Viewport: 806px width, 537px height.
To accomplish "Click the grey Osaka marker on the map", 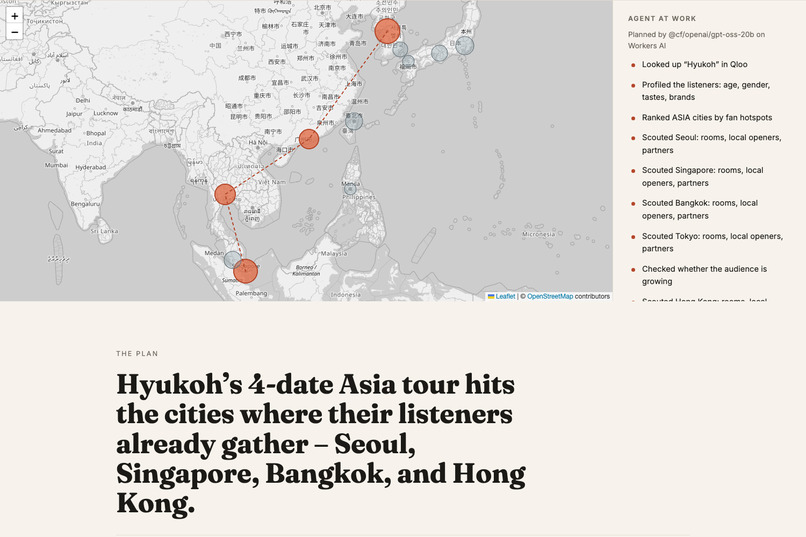I will (439, 53).
